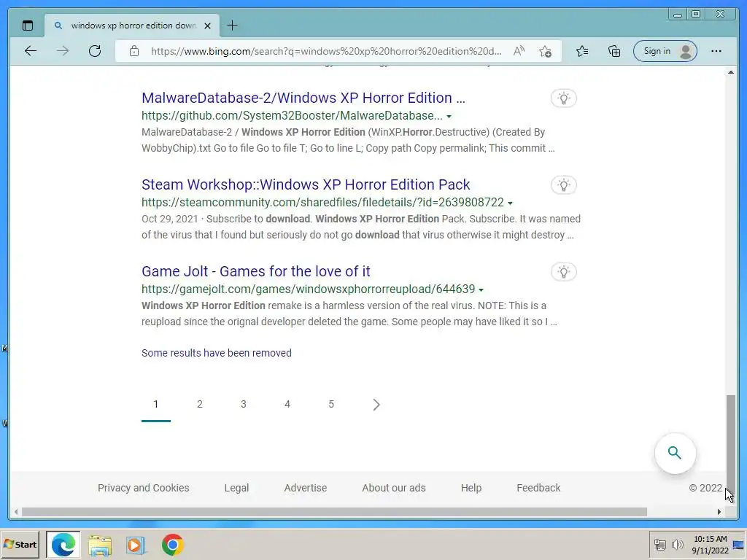Click lightbulb icon beside MalwareDatabase-2 result
The width and height of the screenshot is (747, 560).
pos(564,98)
